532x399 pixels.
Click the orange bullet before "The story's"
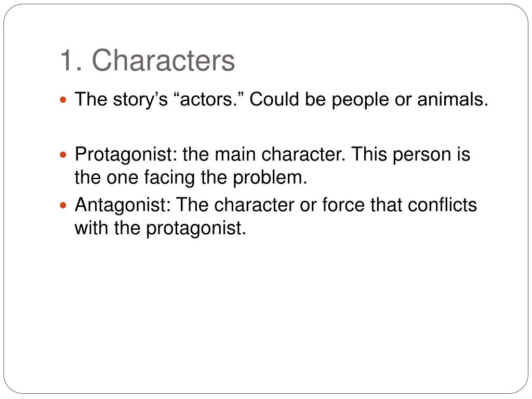coord(63,100)
